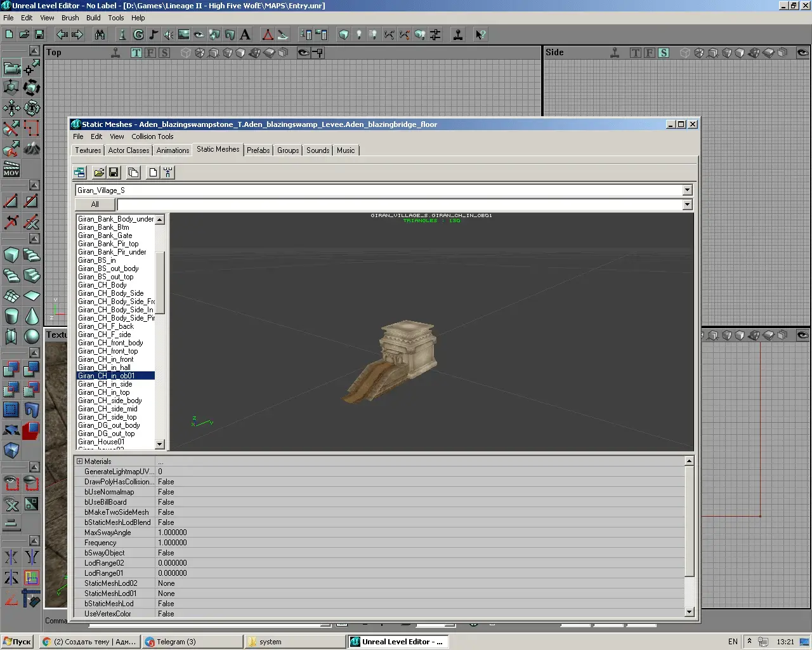Select the Vertex Editing tool

coord(32,67)
